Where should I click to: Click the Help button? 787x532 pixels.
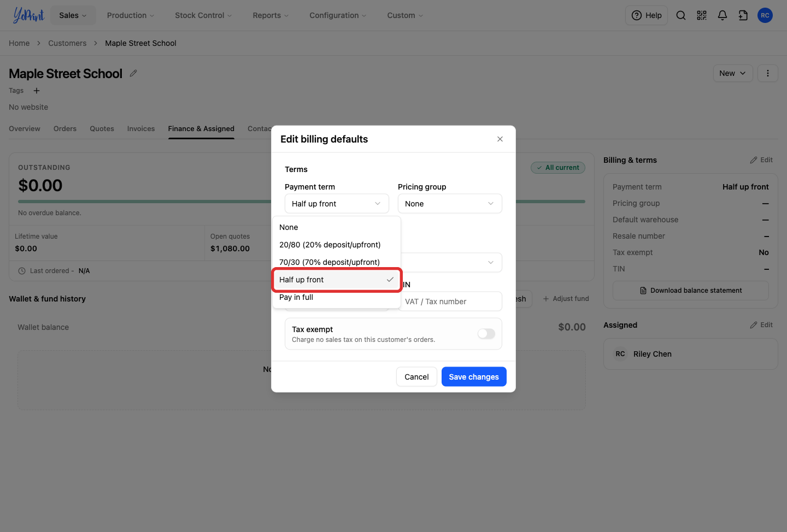pyautogui.click(x=647, y=15)
